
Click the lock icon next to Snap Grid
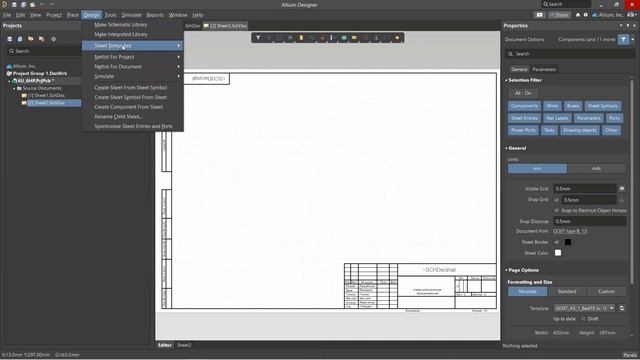622,200
